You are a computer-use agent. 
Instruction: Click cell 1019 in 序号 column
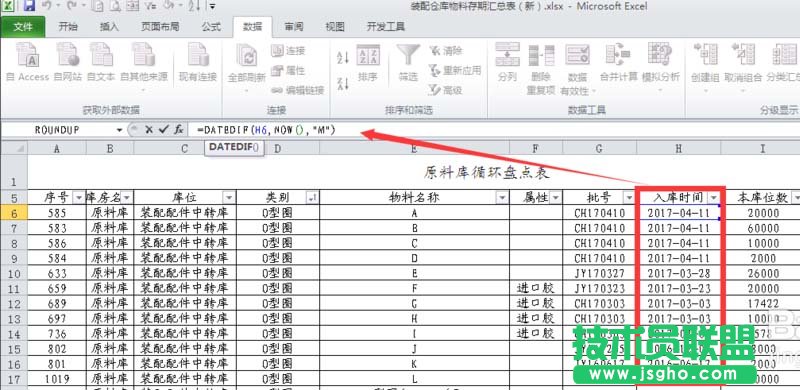click(x=57, y=379)
